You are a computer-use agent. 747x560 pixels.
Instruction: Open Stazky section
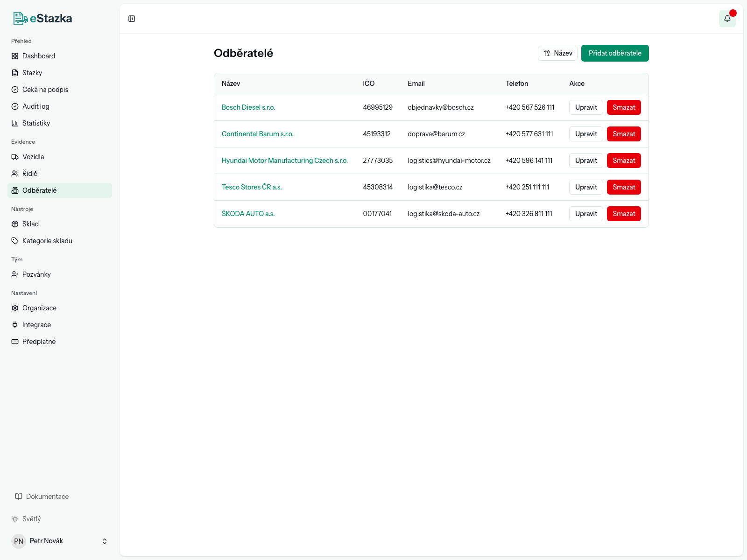point(60,73)
